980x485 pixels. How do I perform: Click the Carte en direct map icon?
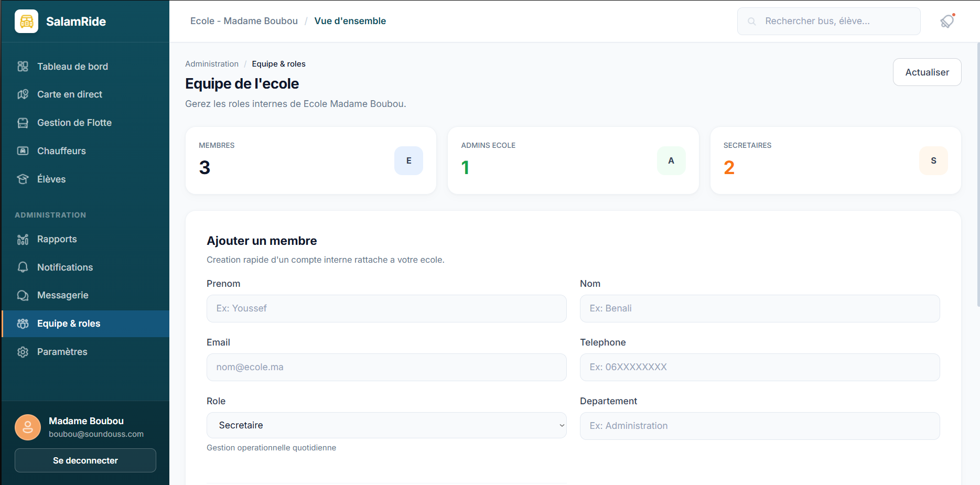pyautogui.click(x=23, y=94)
